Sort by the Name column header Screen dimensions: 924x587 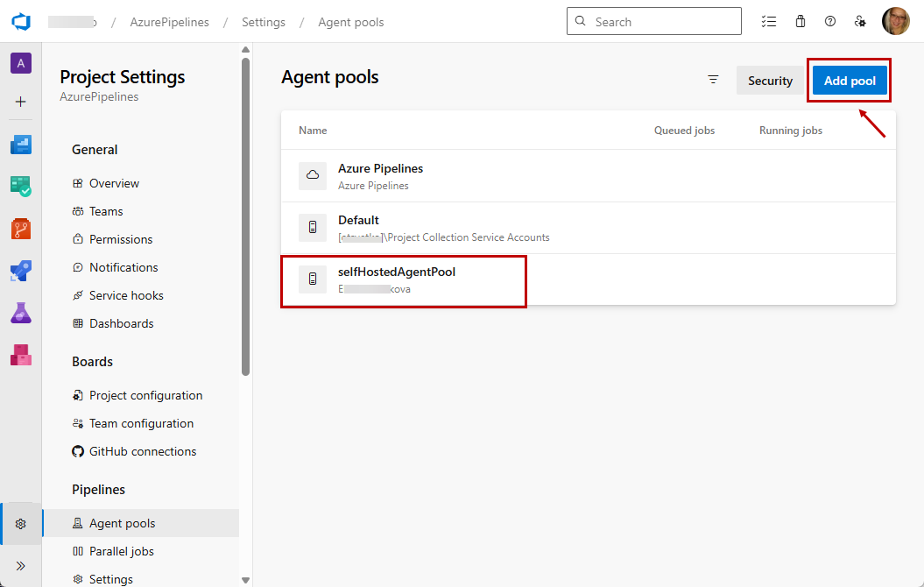click(x=313, y=131)
